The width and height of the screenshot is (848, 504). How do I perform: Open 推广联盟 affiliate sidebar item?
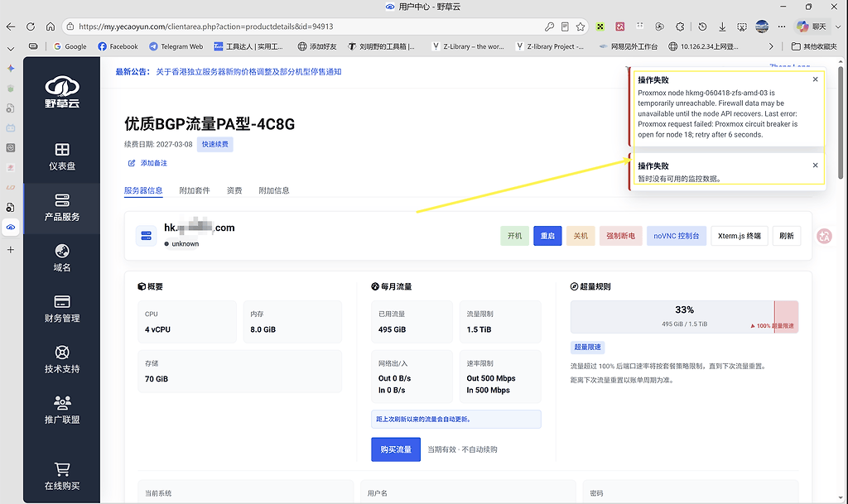[x=61, y=410]
